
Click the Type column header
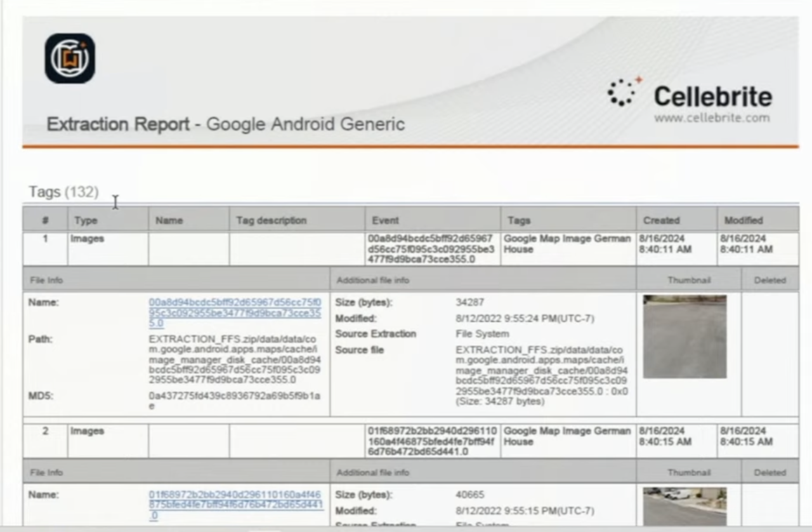click(86, 220)
